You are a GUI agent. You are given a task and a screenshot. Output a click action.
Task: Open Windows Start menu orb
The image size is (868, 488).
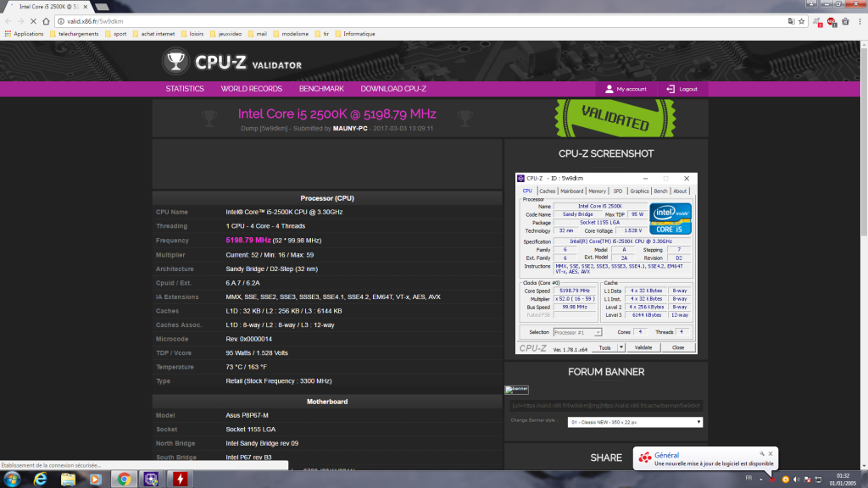[12, 480]
